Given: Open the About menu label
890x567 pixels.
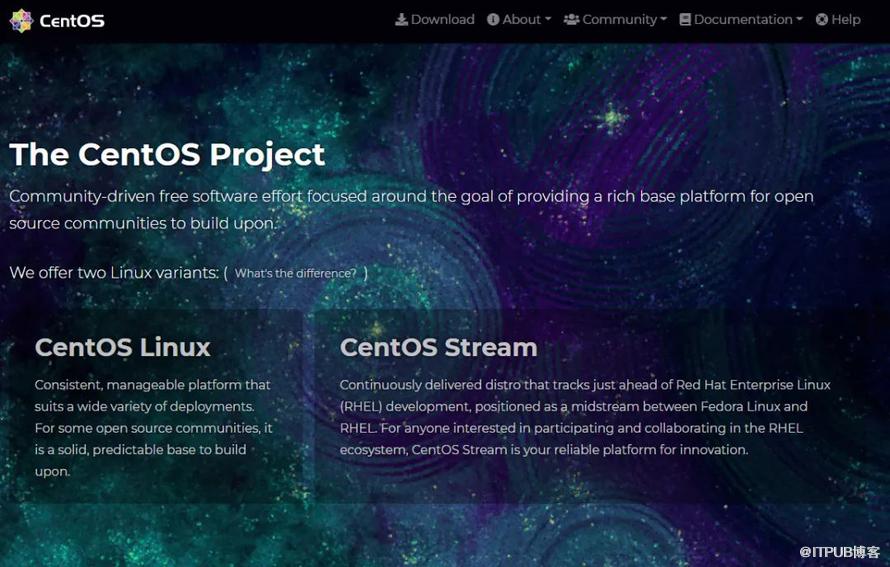Looking at the screenshot, I should [522, 20].
